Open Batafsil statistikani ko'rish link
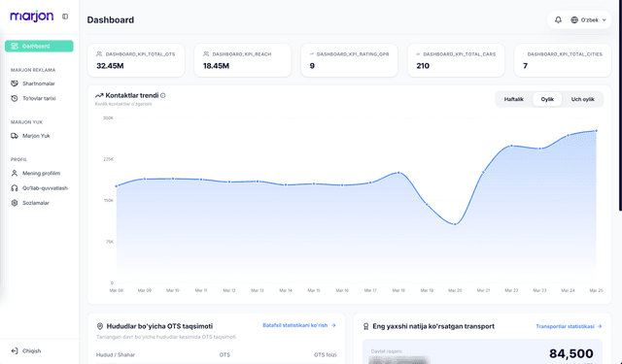The height and width of the screenshot is (364, 622). (x=299, y=325)
